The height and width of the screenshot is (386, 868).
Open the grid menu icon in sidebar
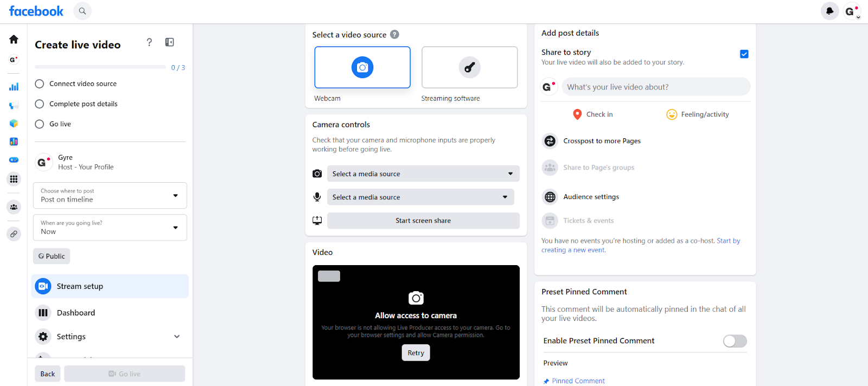[14, 179]
